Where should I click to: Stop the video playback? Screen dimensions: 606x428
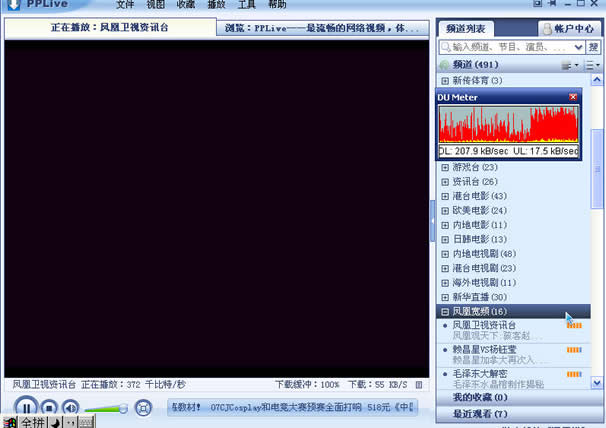pos(49,408)
